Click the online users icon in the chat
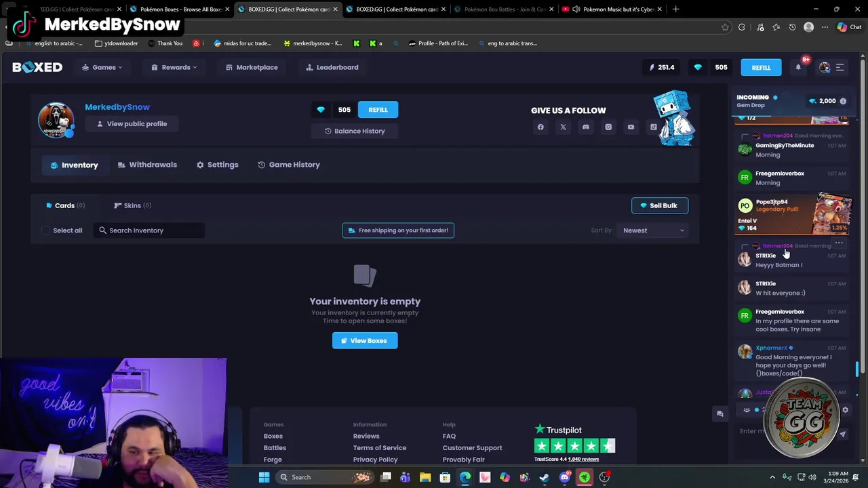Viewport: 868px width, 488px height. [747, 410]
